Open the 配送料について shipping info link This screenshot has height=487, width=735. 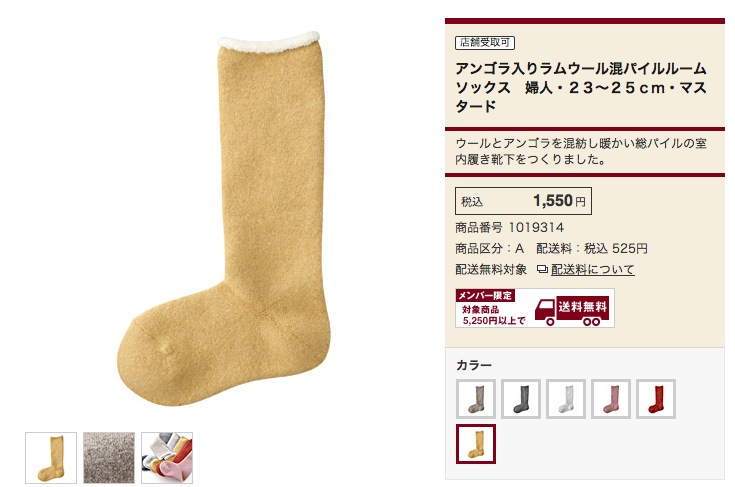[x=592, y=270]
